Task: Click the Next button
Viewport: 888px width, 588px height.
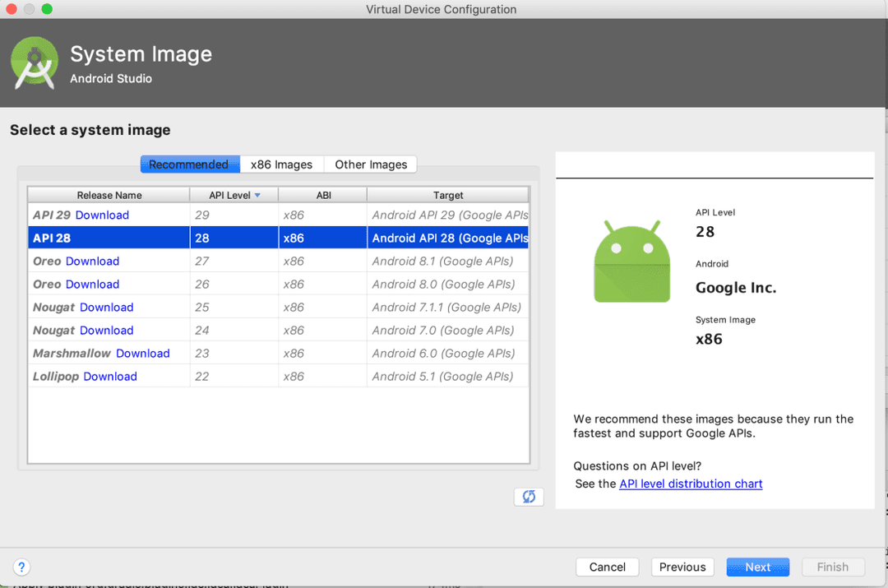Action: point(758,567)
